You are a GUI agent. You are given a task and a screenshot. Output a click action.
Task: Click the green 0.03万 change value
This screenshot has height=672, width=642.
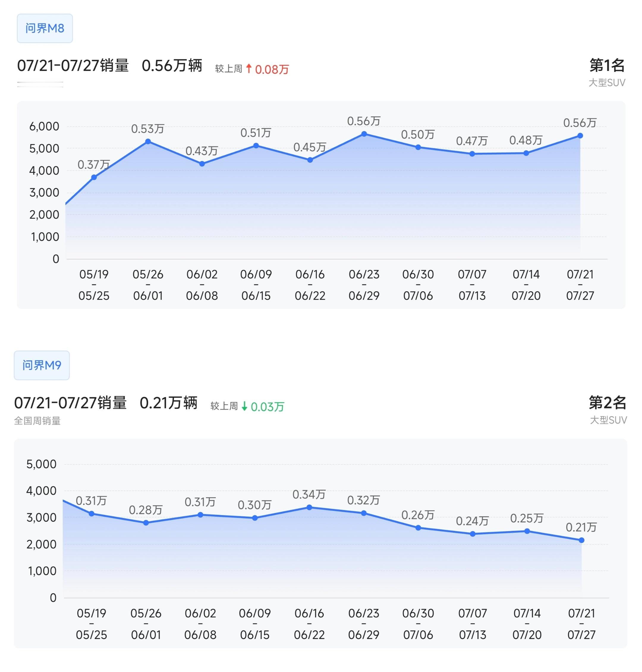click(267, 407)
